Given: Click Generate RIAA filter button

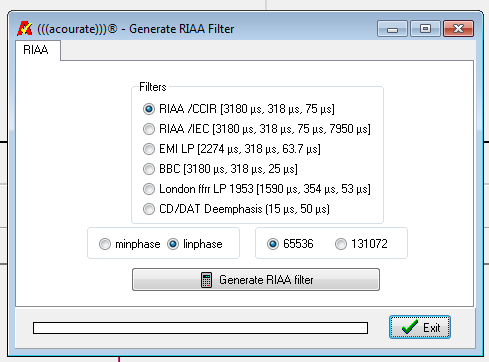Looking at the screenshot, I should point(256,280).
